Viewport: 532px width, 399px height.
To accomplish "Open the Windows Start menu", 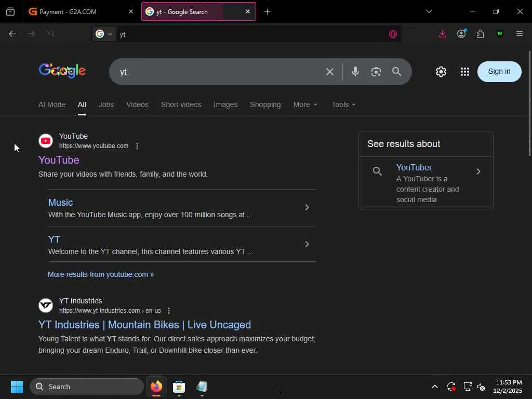I will coord(17,387).
